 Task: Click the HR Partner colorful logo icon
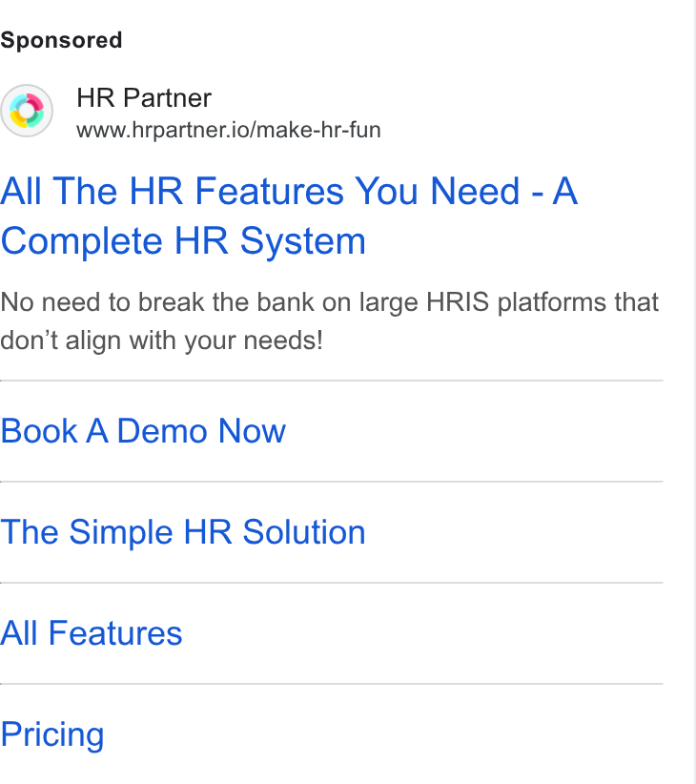[27, 111]
